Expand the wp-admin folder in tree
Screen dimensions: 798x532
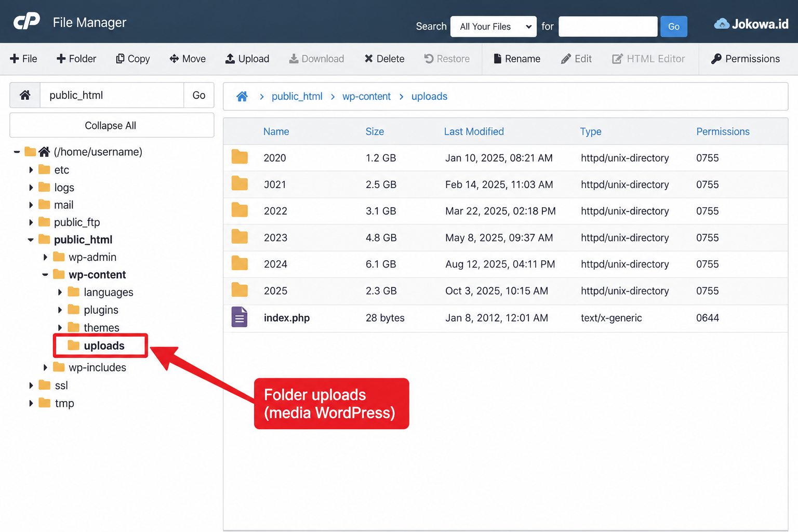tap(46, 257)
